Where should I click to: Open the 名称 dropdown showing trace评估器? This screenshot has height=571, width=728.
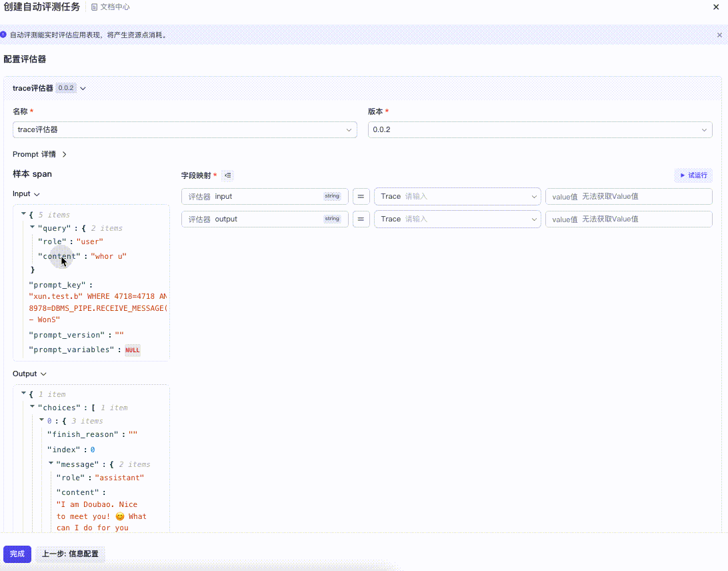185,129
